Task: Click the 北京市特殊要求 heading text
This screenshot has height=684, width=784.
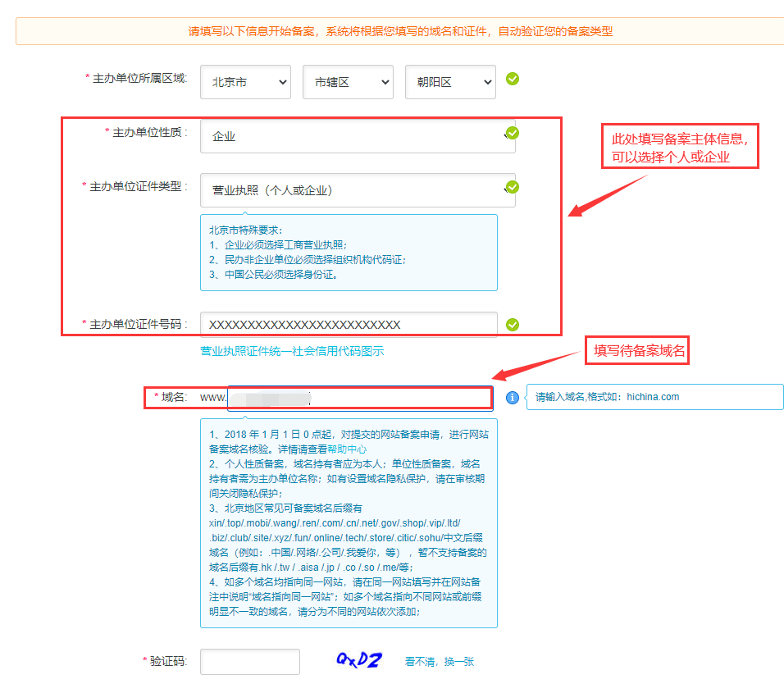Action: pyautogui.click(x=245, y=230)
